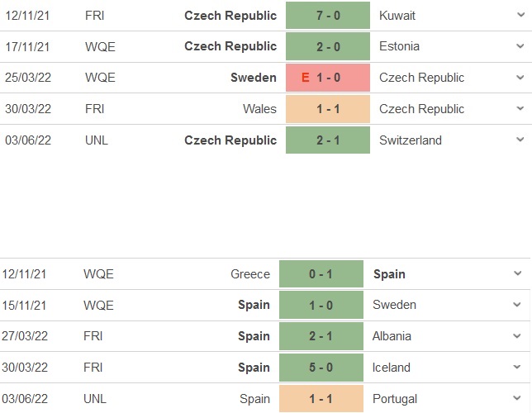Click the red E 1 - 0 score box
Image resolution: width=532 pixels, height=413 pixels.
[328, 78]
